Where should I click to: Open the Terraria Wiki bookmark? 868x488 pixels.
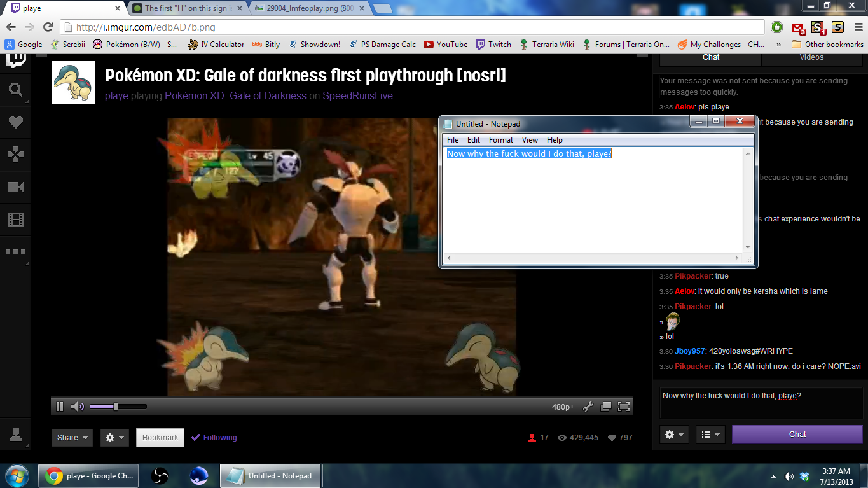pyautogui.click(x=546, y=45)
